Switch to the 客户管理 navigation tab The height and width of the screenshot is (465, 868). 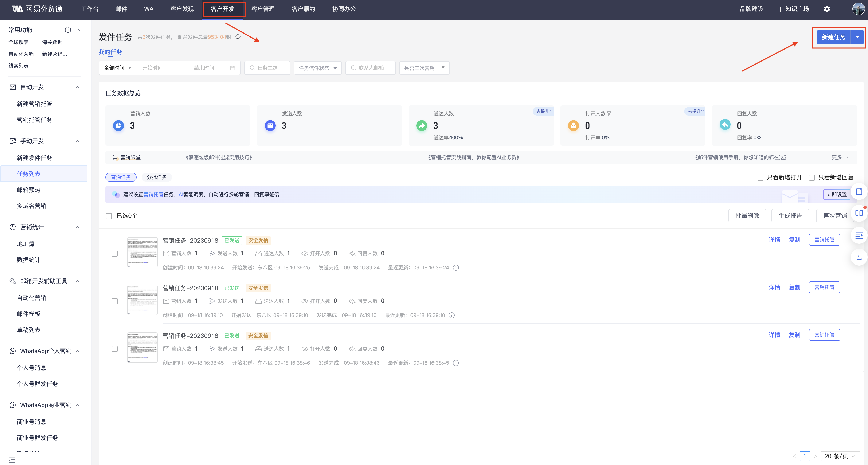point(263,9)
